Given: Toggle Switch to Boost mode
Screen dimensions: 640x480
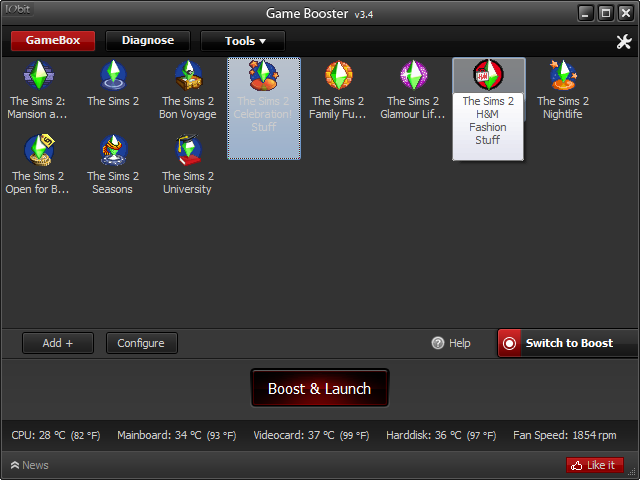Looking at the screenshot, I should coord(567,343).
